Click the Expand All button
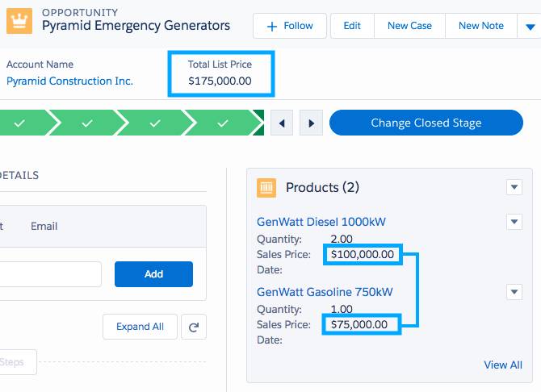 140,327
